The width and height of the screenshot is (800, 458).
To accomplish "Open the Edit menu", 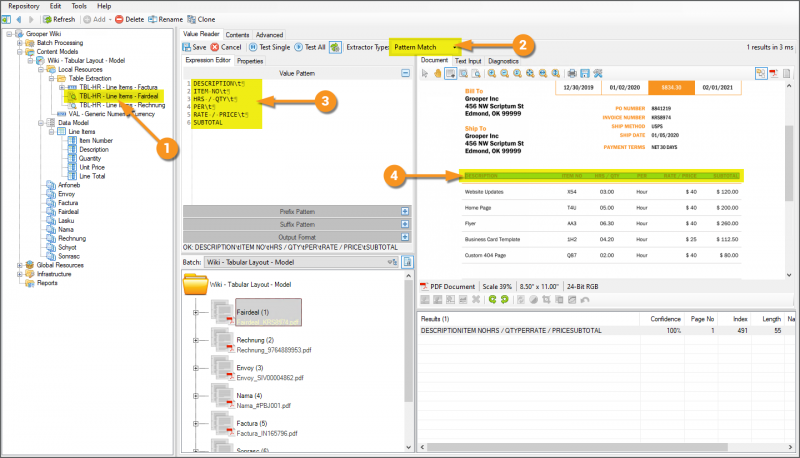I will point(55,6).
